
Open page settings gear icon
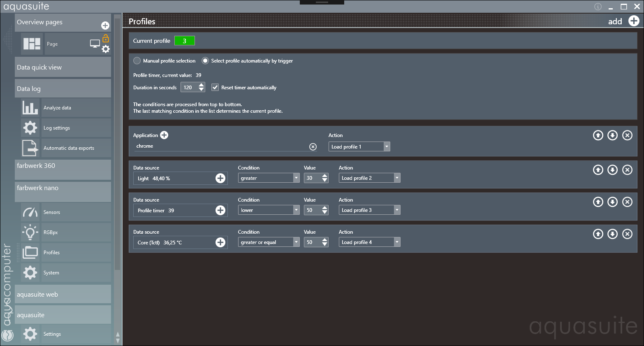pos(106,49)
